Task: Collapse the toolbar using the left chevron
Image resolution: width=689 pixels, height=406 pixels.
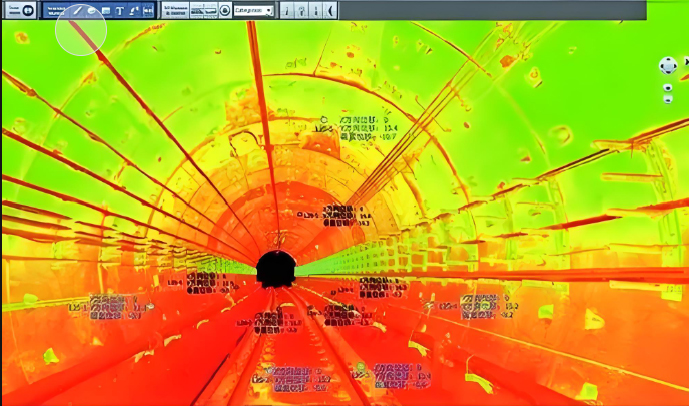Action: [x=331, y=10]
